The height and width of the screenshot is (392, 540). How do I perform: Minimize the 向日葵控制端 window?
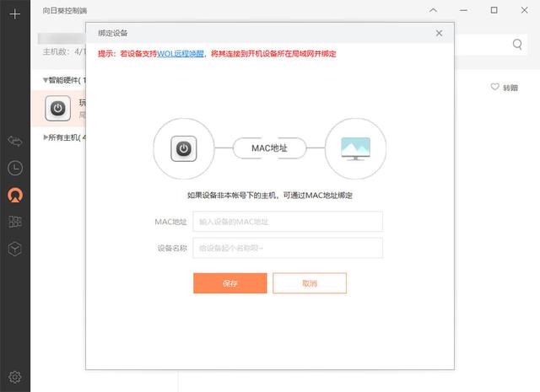463,10
